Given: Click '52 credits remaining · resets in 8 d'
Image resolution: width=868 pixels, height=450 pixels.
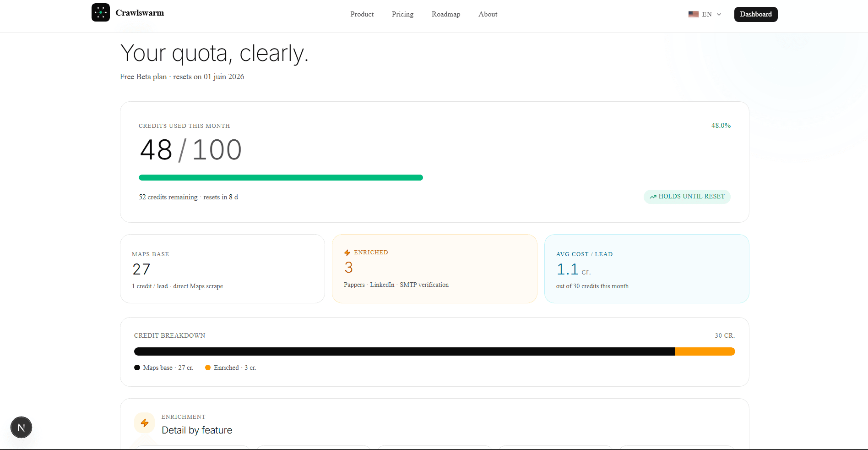Looking at the screenshot, I should pyautogui.click(x=189, y=197).
